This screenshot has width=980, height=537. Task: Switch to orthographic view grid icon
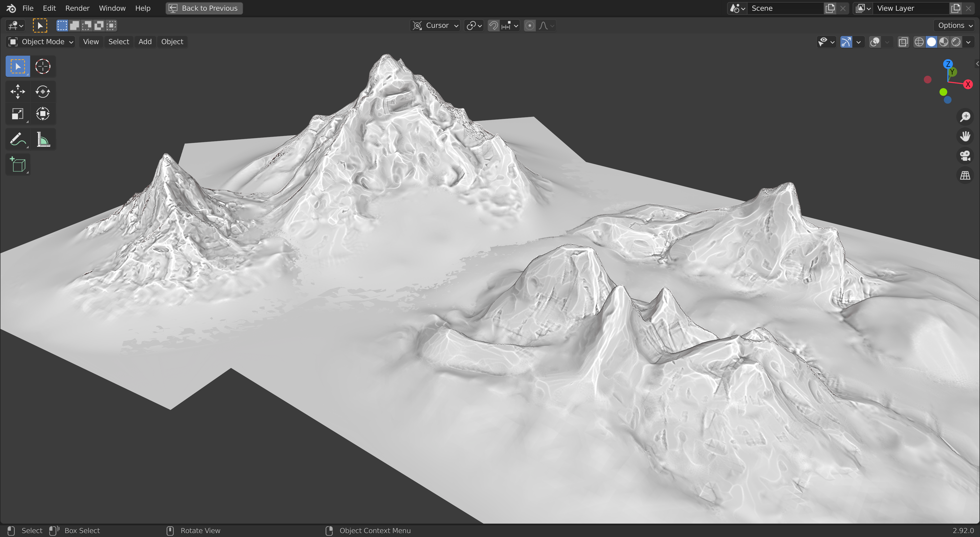point(965,175)
